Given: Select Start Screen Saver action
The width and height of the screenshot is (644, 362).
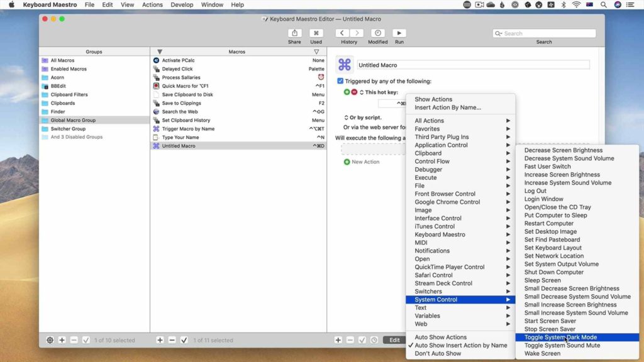Looking at the screenshot, I should (x=577, y=321).
